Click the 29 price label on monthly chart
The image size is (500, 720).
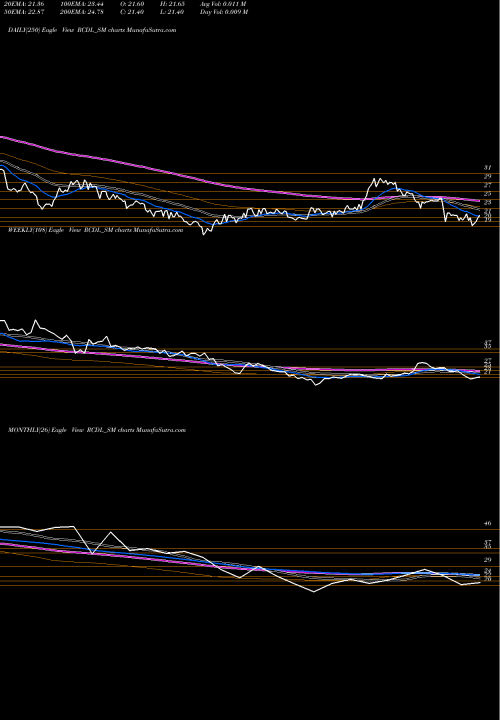(488, 560)
